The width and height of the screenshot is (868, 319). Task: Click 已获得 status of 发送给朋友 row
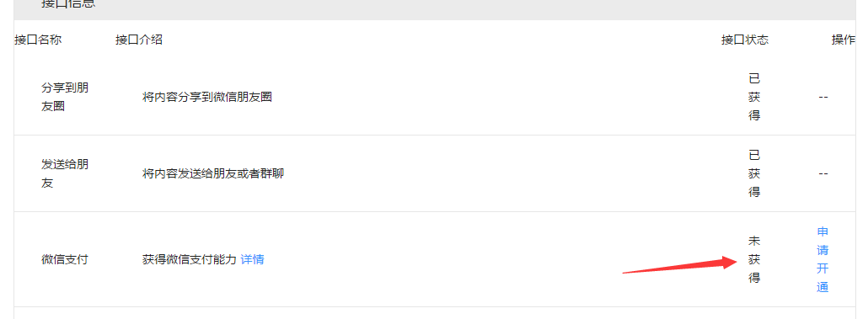click(x=754, y=173)
